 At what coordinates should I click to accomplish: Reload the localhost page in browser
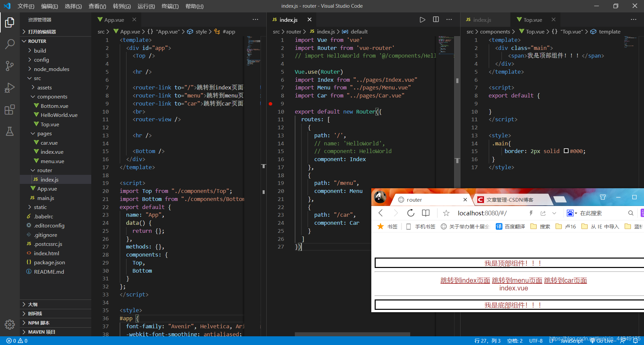[411, 213]
